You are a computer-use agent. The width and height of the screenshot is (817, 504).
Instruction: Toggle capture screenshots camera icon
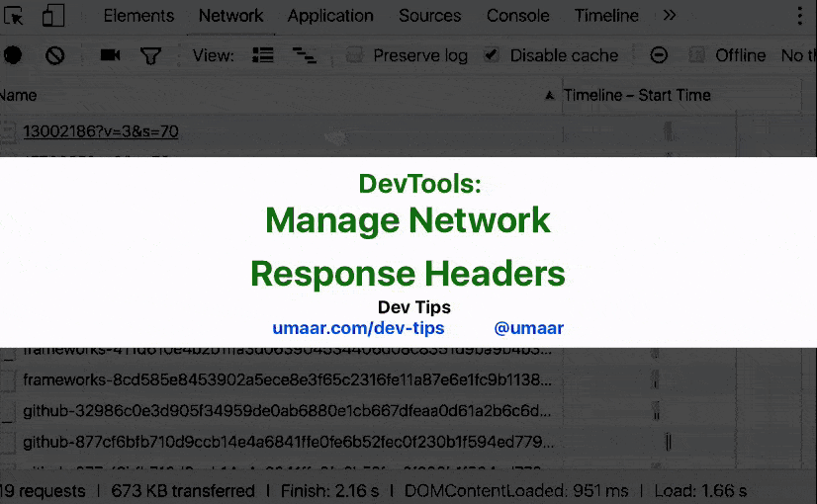[x=110, y=55]
